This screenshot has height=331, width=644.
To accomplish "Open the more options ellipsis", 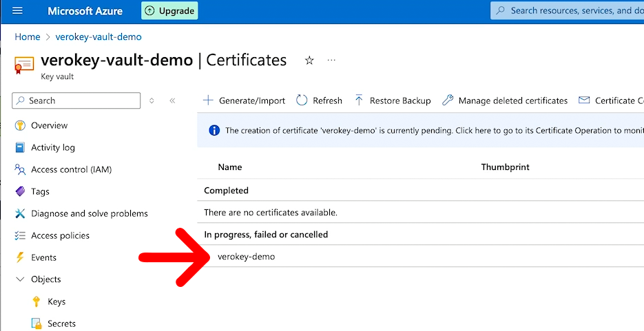I will 331,61.
